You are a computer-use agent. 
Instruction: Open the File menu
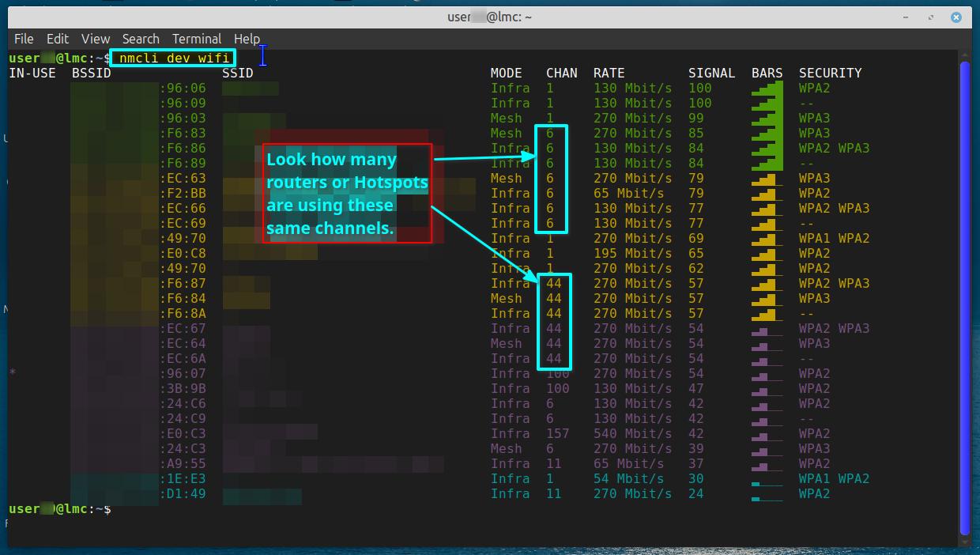coord(24,39)
